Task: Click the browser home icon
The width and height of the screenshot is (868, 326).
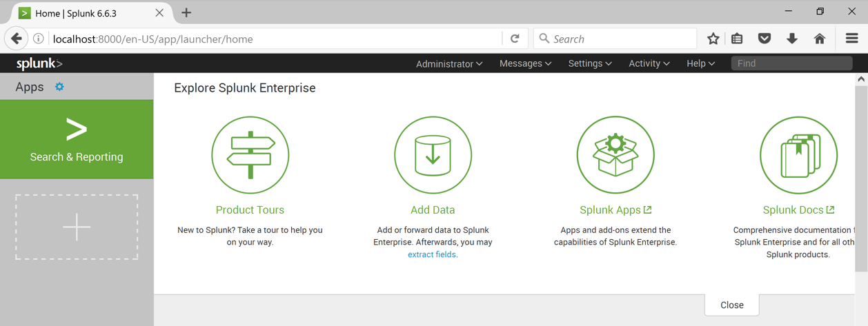Action: pyautogui.click(x=820, y=39)
